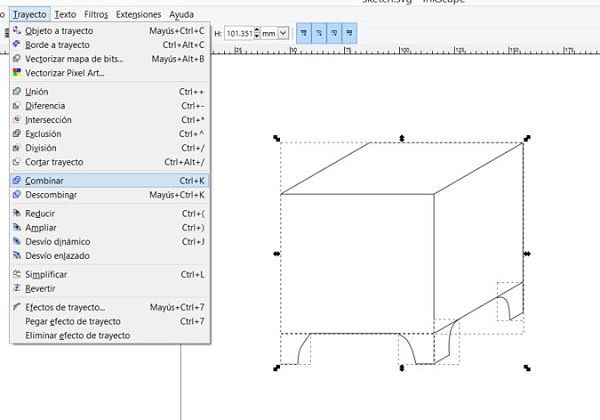Apply the División operation
The height and width of the screenshot is (420, 600).
tap(110, 148)
